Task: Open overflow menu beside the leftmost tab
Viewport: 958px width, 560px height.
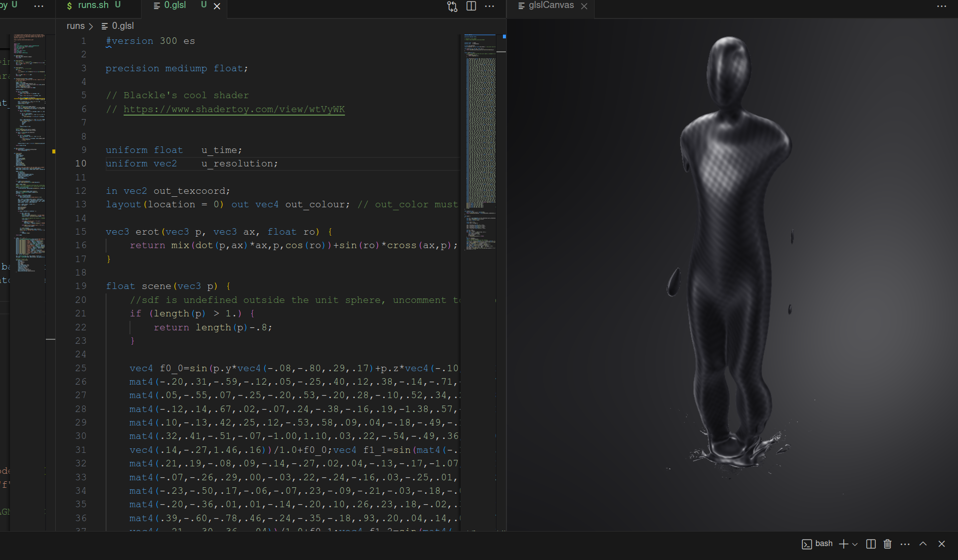Action: [39, 6]
